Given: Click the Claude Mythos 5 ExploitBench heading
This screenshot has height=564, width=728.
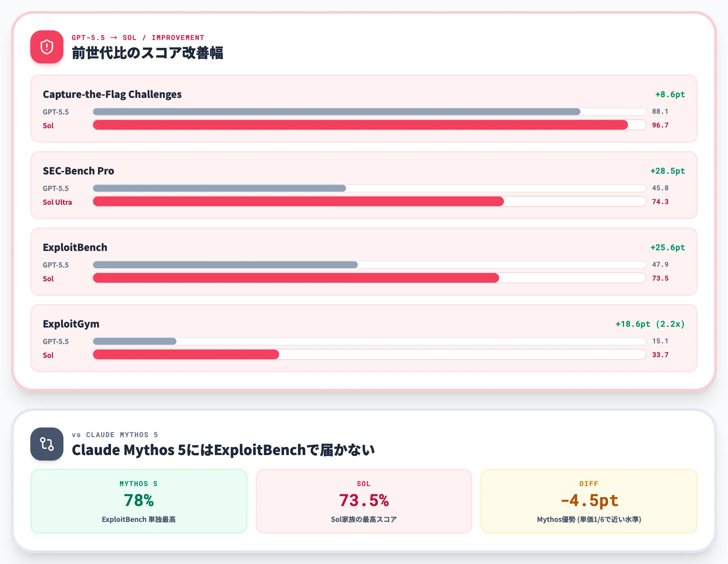Looking at the screenshot, I should [223, 450].
